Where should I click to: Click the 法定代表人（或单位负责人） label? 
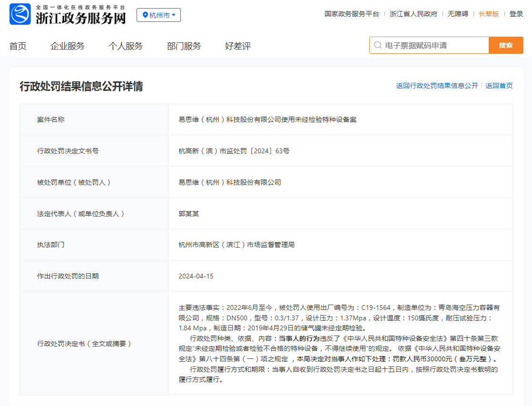click(80, 214)
